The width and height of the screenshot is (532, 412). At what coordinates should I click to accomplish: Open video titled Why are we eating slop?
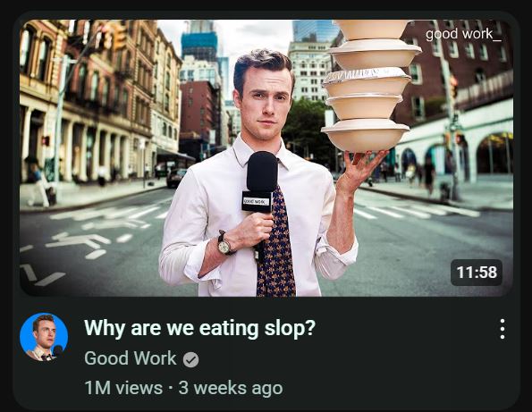point(200,328)
